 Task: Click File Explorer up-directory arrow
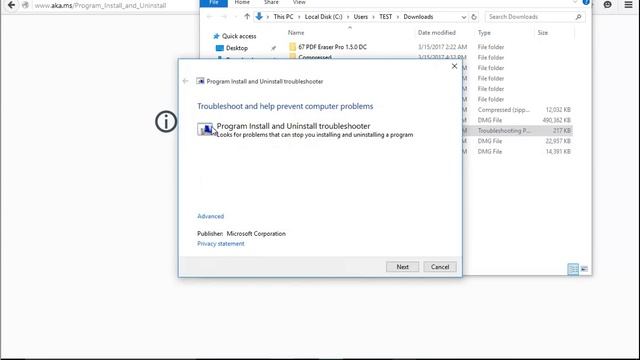[247, 17]
